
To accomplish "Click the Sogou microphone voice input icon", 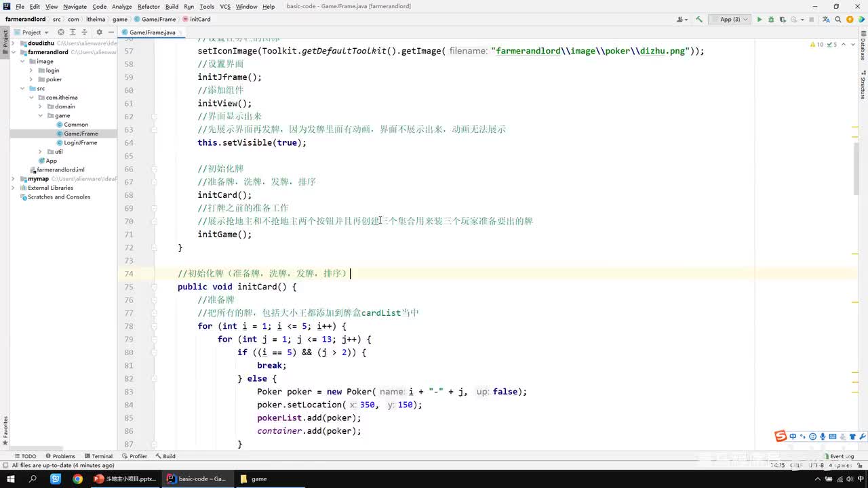I will (x=823, y=436).
